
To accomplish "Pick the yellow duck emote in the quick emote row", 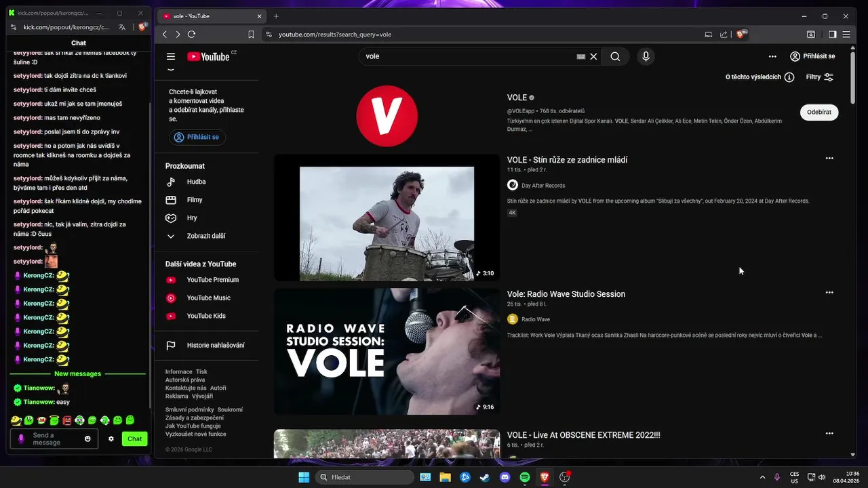I will click(x=16, y=420).
